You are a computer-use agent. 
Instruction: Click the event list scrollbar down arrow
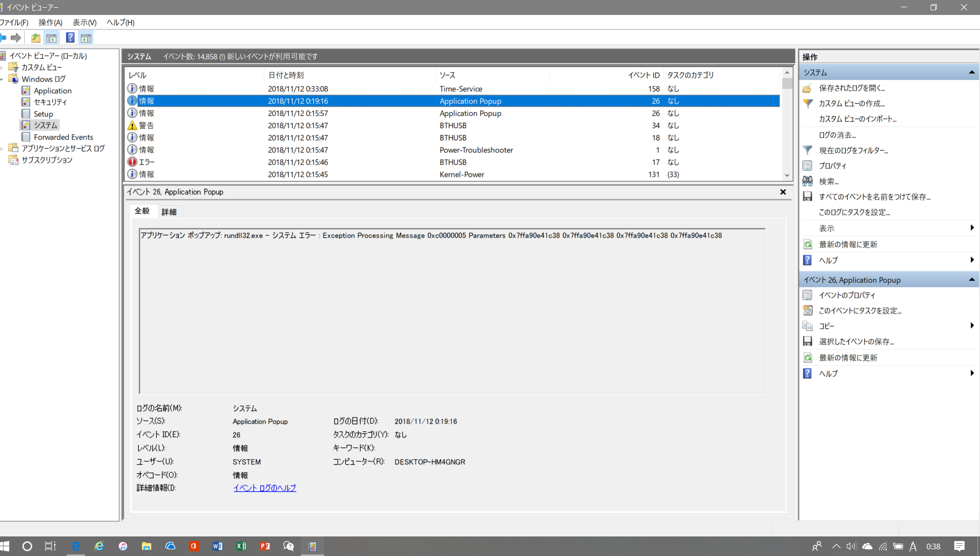coord(787,176)
